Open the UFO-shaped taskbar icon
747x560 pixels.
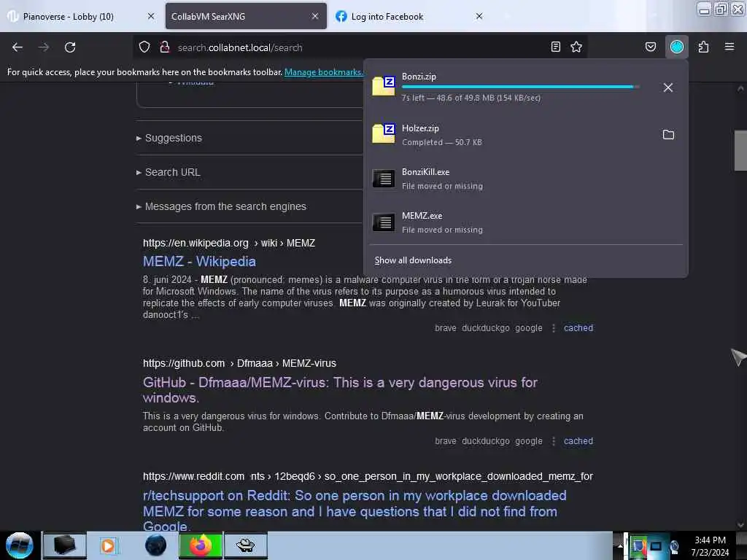(246, 545)
